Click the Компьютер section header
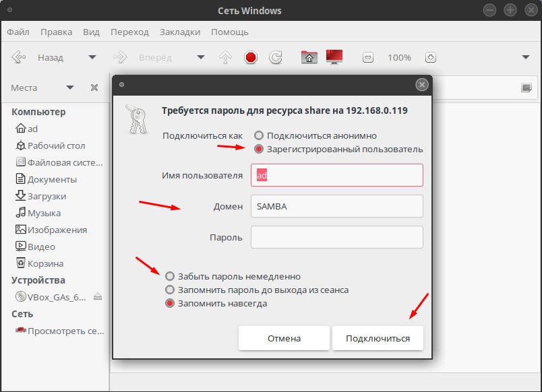Screen dimensions: 542x392 coord(38,112)
